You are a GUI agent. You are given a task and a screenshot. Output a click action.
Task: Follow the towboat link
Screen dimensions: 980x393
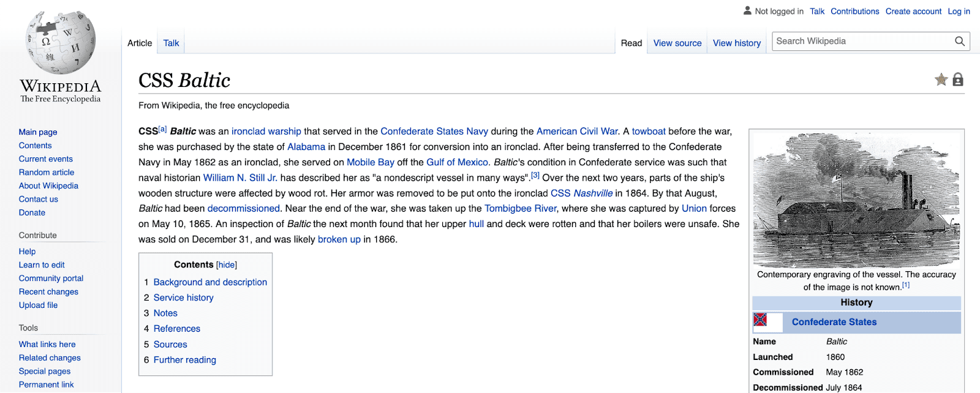(649, 131)
